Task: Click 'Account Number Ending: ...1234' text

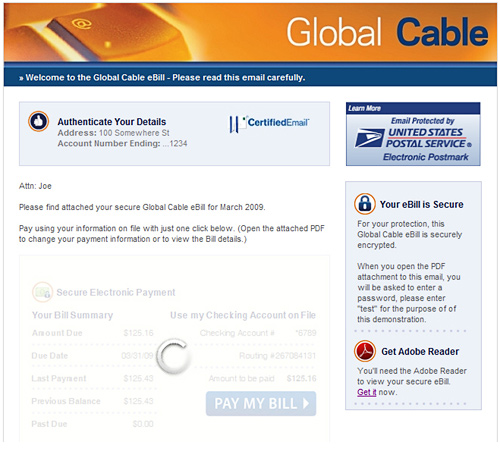Action: (122, 144)
